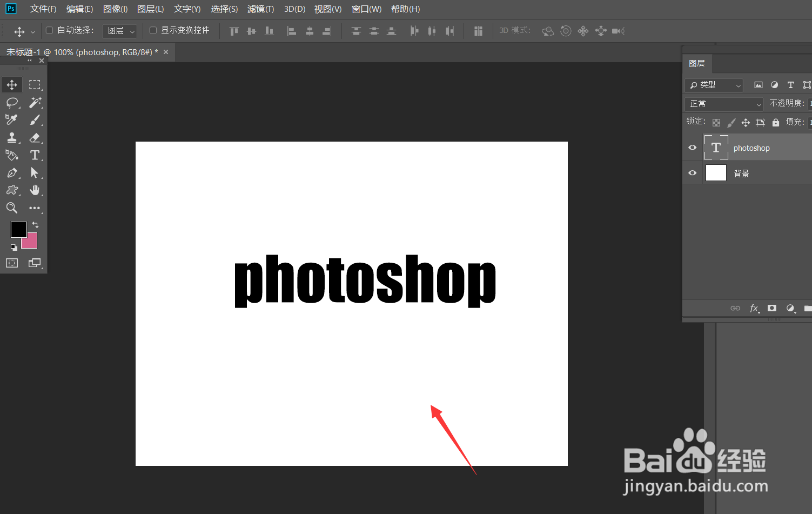Select the Paint Bucket tool
Screen dimensions: 812x514
(x=12, y=155)
